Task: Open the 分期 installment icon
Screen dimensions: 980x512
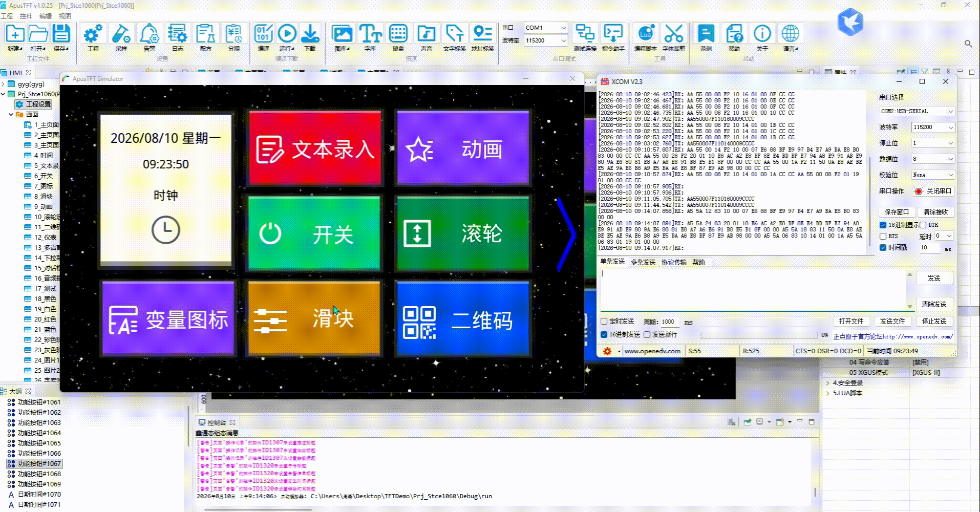Action: tap(234, 34)
